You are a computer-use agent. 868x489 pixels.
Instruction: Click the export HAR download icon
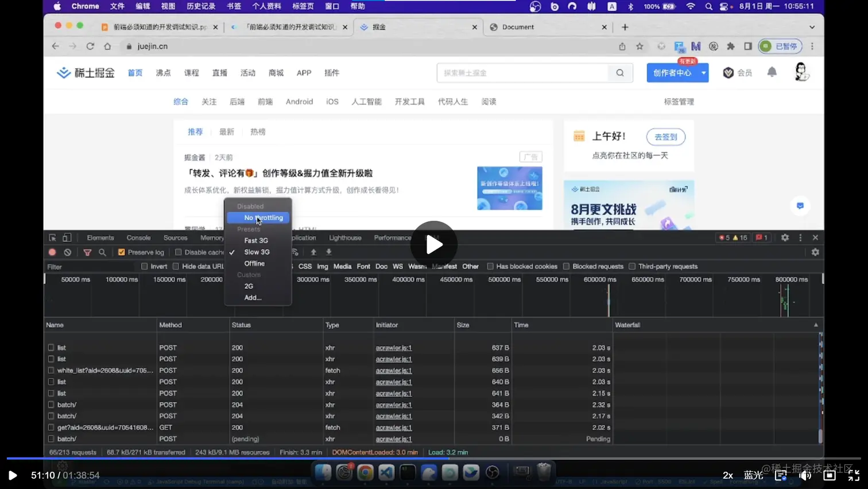click(x=329, y=252)
